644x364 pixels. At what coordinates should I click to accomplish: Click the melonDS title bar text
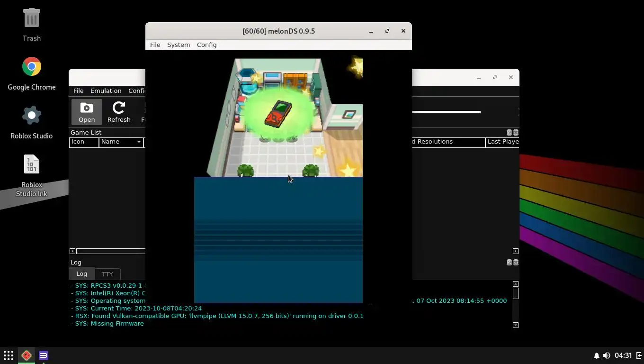pyautogui.click(x=278, y=31)
